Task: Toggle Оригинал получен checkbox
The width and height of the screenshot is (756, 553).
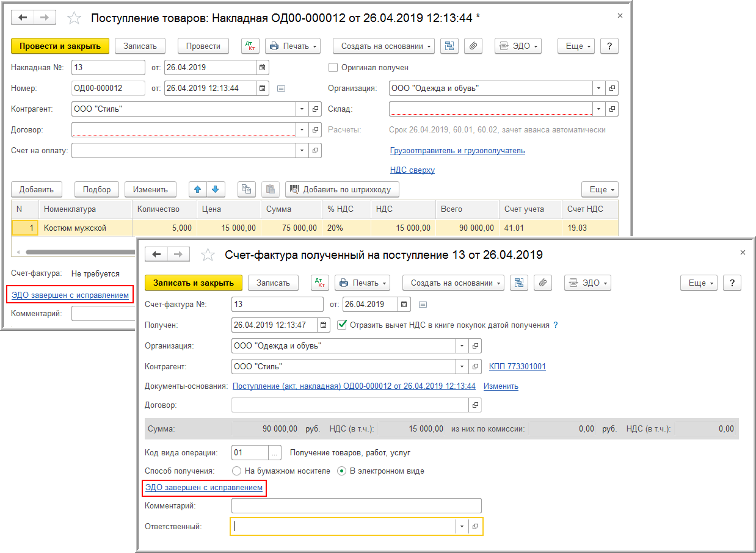Action: pos(333,68)
